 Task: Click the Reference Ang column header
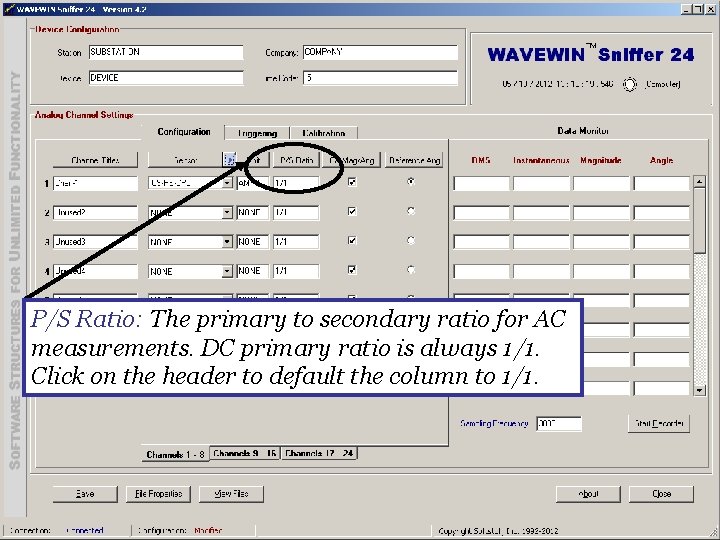click(414, 160)
